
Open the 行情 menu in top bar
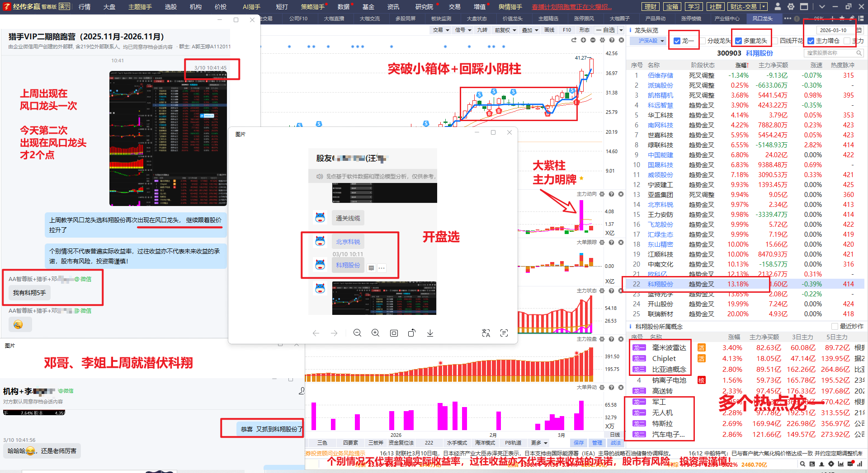pyautogui.click(x=85, y=7)
